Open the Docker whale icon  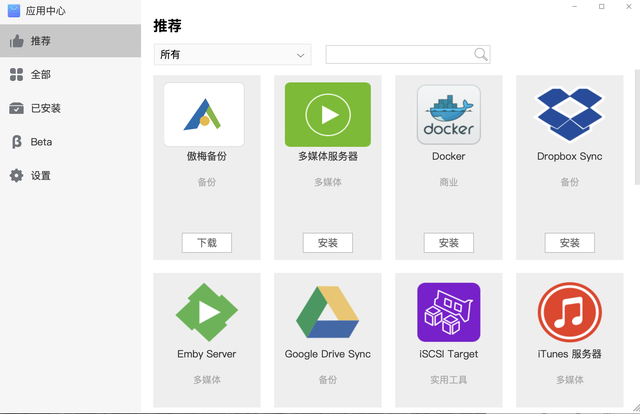(449, 114)
